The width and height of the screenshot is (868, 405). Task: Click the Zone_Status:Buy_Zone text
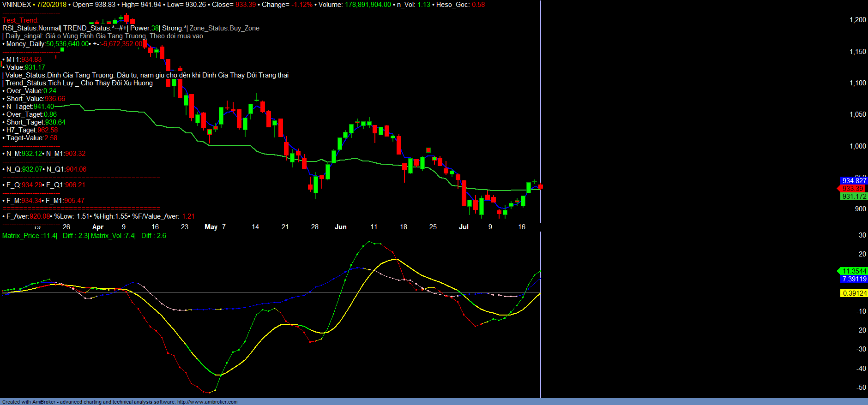(x=224, y=28)
